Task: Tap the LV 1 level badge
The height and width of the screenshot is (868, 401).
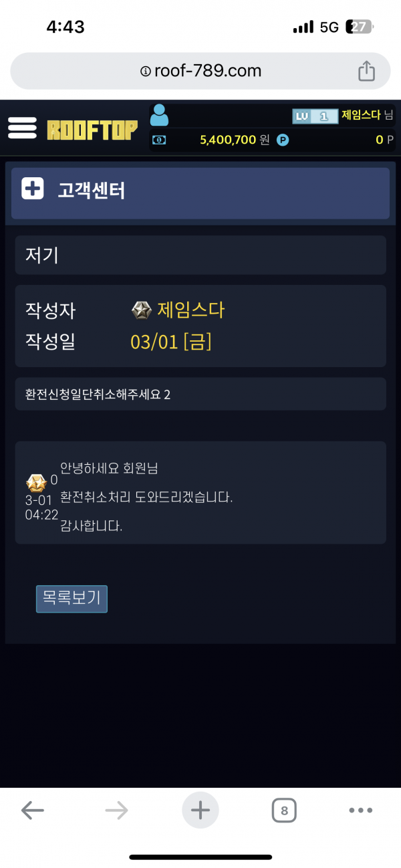Action: click(x=315, y=116)
